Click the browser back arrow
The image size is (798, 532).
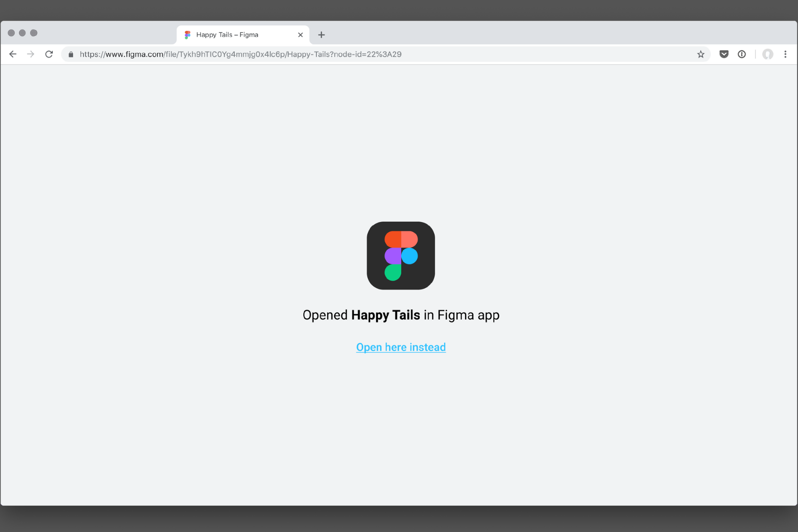coord(13,54)
